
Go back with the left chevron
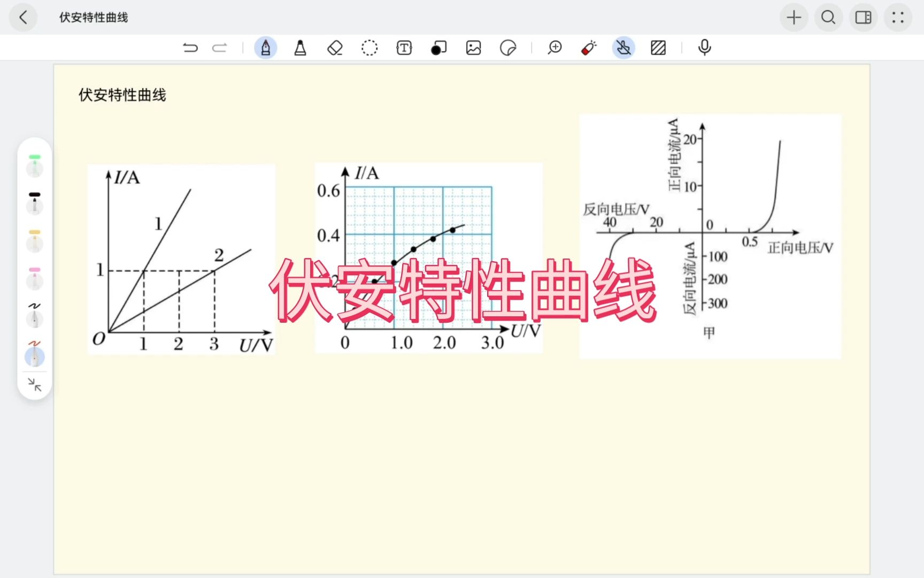[23, 17]
